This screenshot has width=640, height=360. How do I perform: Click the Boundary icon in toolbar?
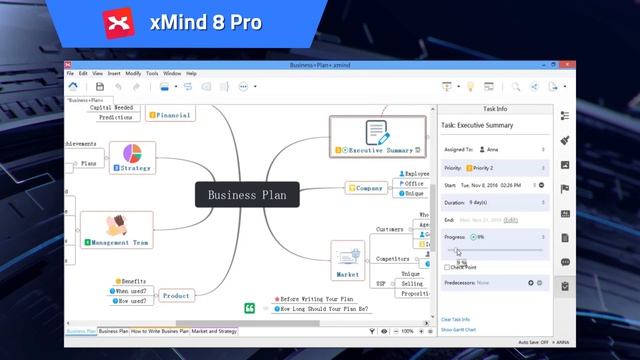point(206,87)
